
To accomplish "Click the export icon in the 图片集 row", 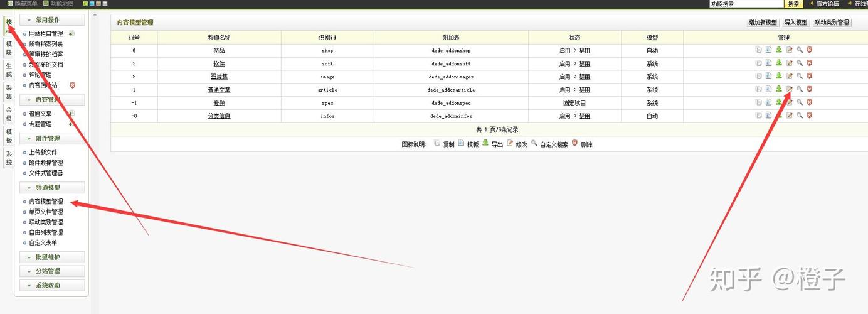I will [779, 76].
